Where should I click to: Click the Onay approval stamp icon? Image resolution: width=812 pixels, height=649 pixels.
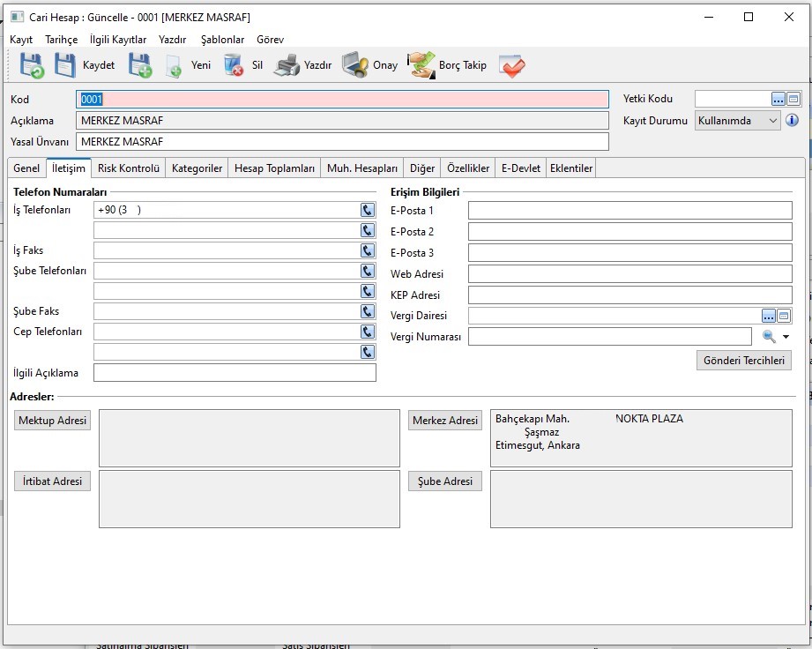tap(355, 65)
